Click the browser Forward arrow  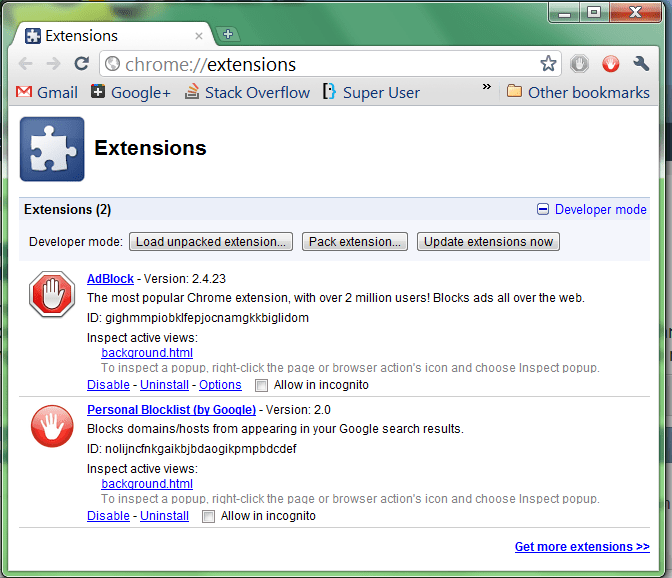coord(54,64)
